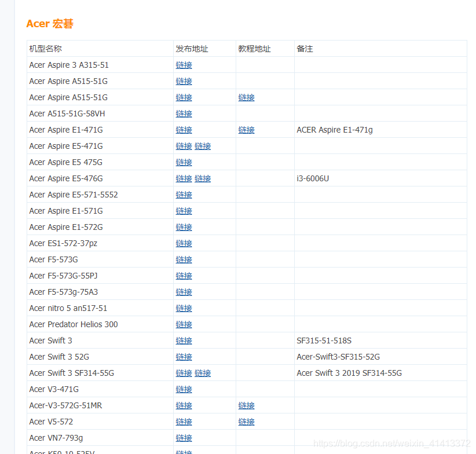Click the Acer-V3-572G-51MR model name
This screenshot has height=454, width=476.
click(65, 405)
